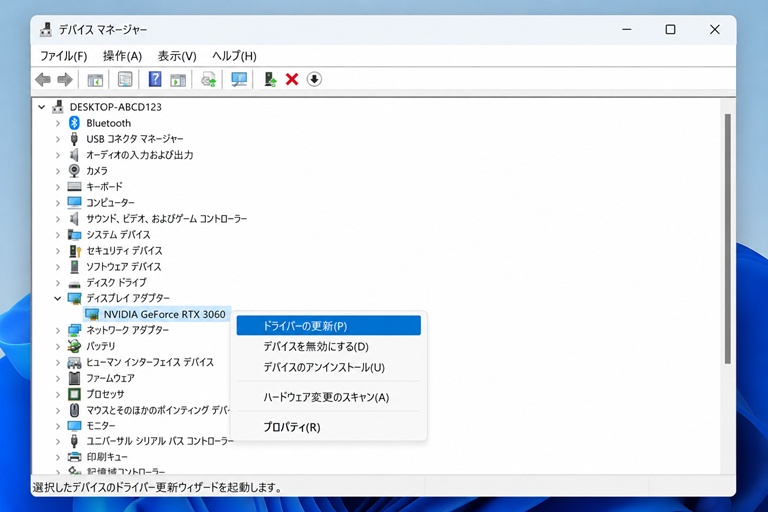This screenshot has height=512, width=768.
Task: Click the Back arrow toolbar icon
Action: (x=43, y=79)
